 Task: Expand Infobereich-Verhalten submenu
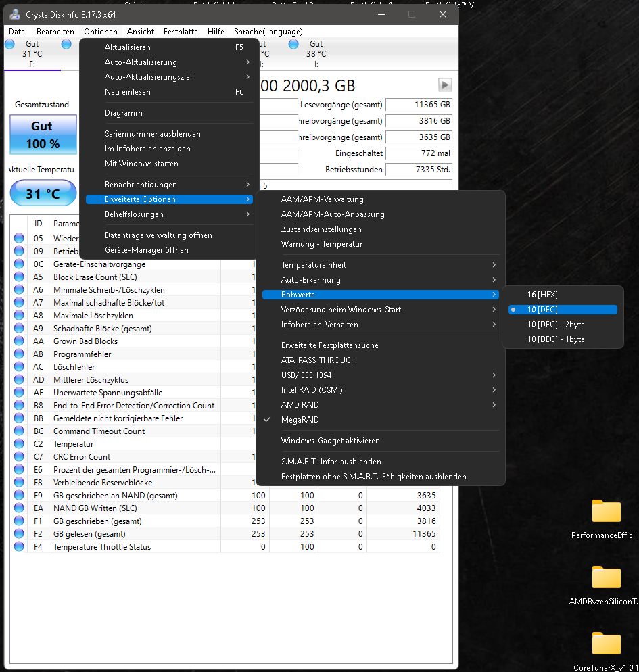381,325
